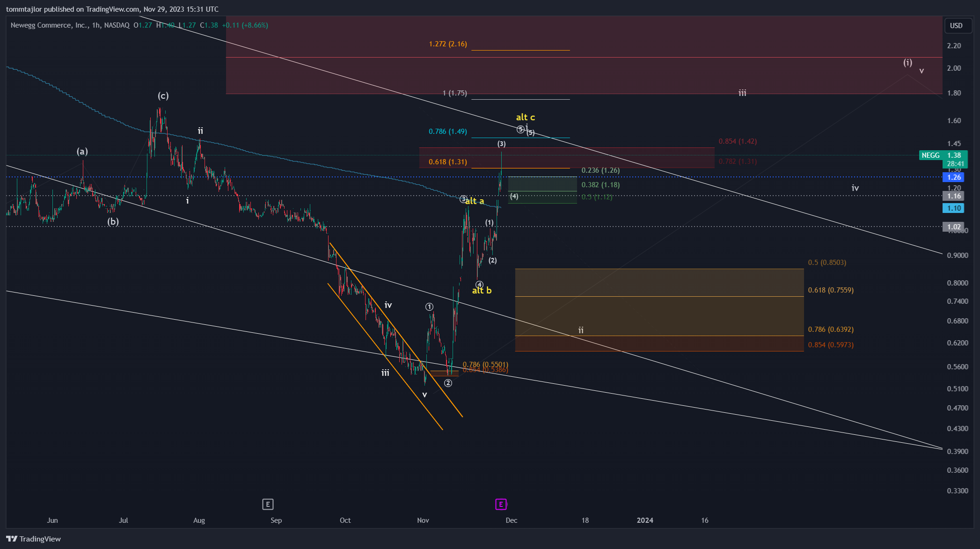Select the 1 (1.75) Fibonacci label
Screen dimensions: 980x549
coord(454,93)
